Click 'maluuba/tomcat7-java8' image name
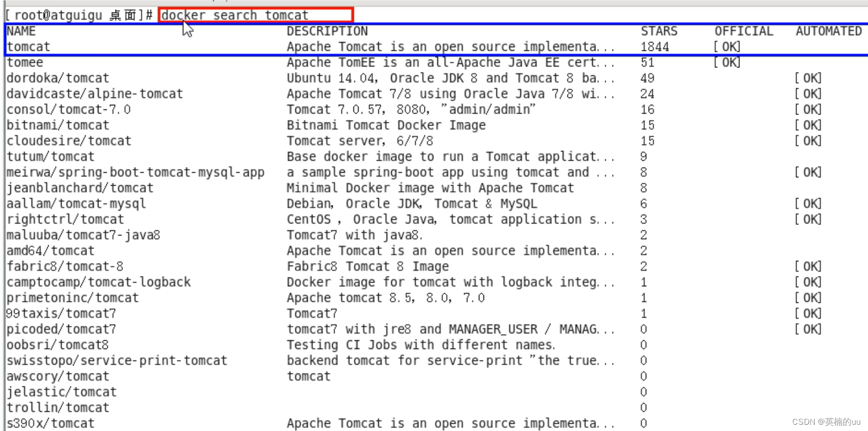 83,235
